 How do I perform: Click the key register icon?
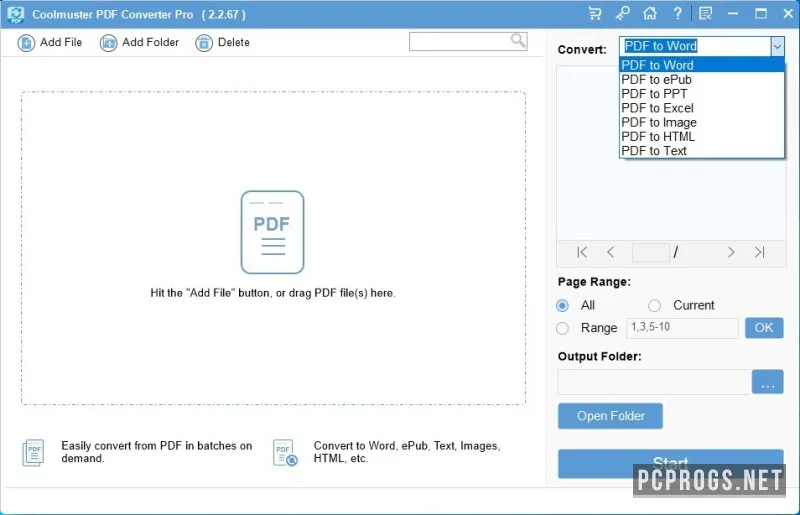(x=622, y=13)
